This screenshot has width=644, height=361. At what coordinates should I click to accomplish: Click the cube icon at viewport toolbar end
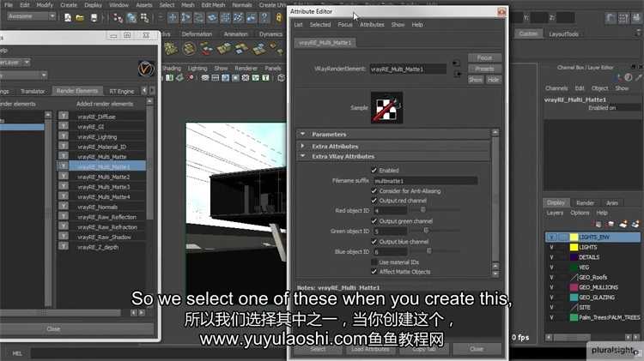[282, 77]
